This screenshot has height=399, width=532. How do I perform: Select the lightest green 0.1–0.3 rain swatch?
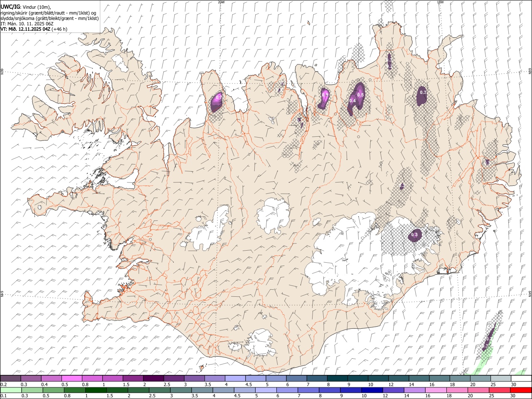click(x=10, y=390)
